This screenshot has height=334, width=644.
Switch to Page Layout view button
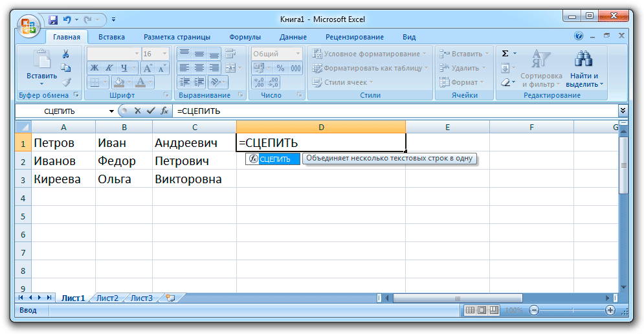click(482, 310)
